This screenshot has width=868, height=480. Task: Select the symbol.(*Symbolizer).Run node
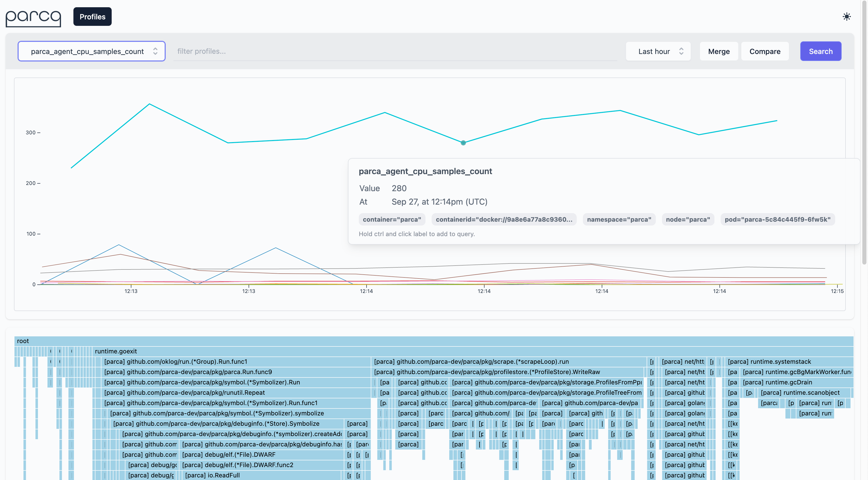click(x=235, y=382)
